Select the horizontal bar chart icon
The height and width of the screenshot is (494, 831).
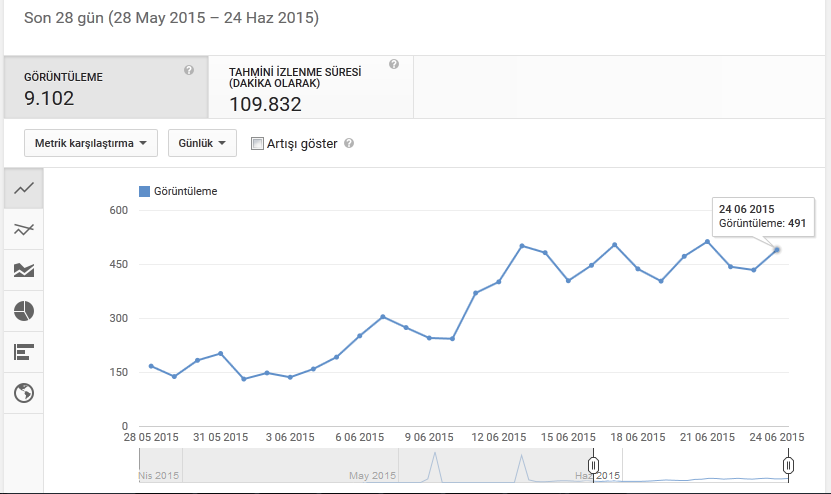coord(24,352)
